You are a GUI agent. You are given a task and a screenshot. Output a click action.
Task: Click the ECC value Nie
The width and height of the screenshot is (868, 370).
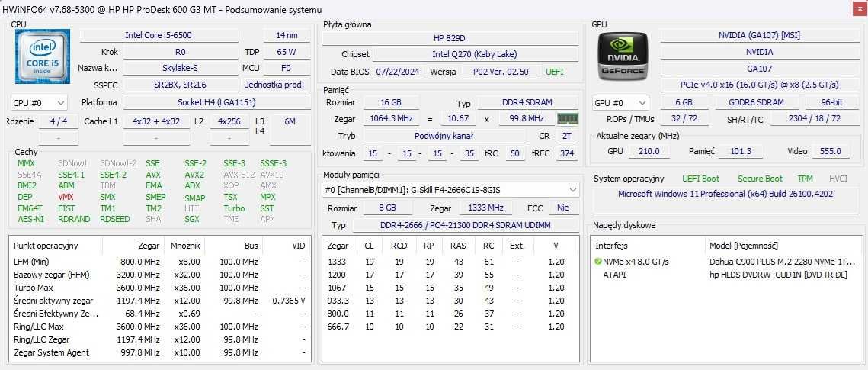[x=563, y=208]
